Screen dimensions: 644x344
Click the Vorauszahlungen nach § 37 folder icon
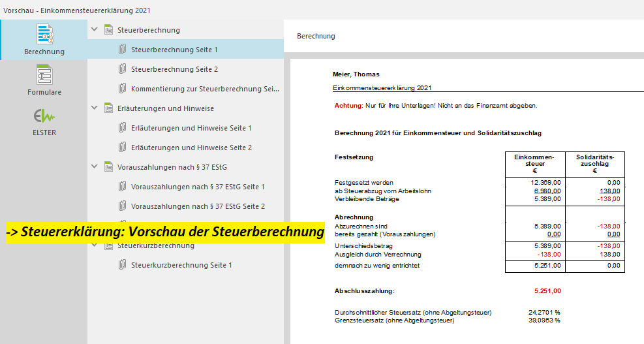click(109, 167)
